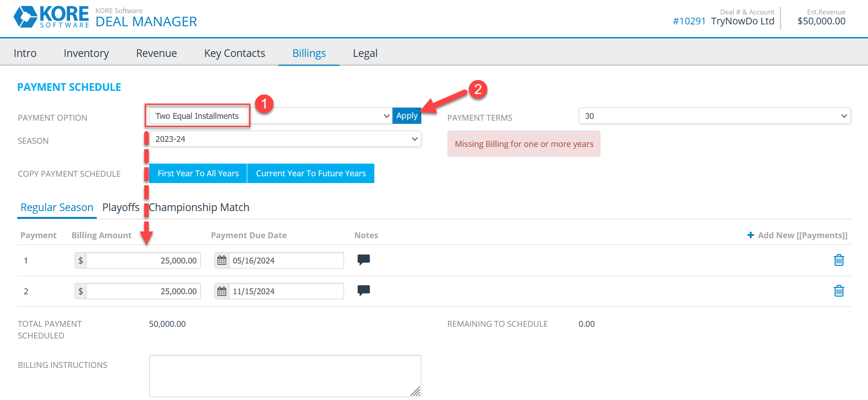Delete payment 1 with the trash icon
Screen dimensions: 868x400
[x=839, y=260]
